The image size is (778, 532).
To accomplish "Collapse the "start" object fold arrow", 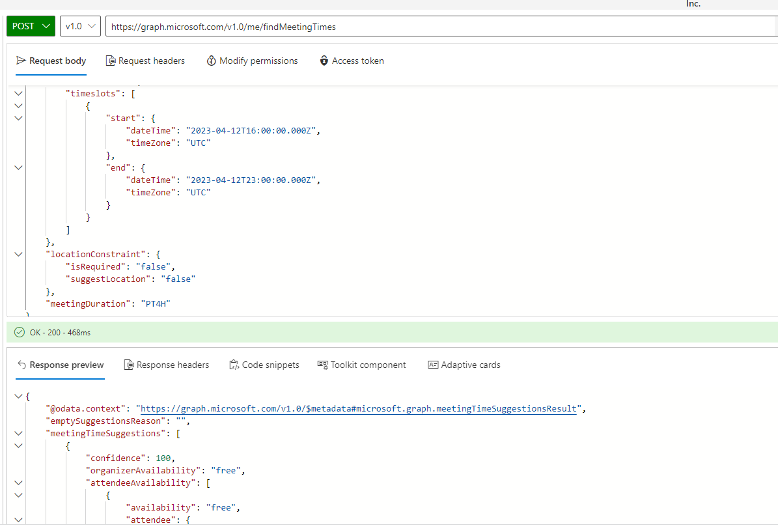I will point(18,118).
